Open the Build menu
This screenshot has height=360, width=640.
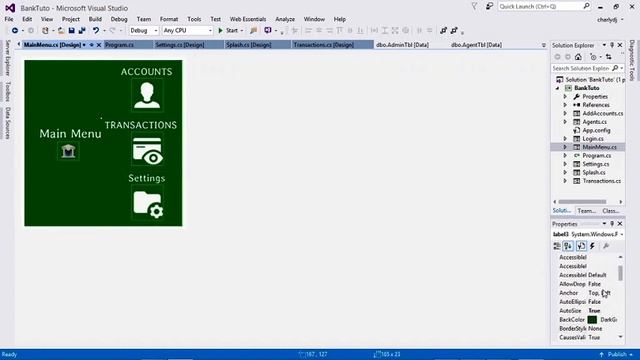pos(95,19)
